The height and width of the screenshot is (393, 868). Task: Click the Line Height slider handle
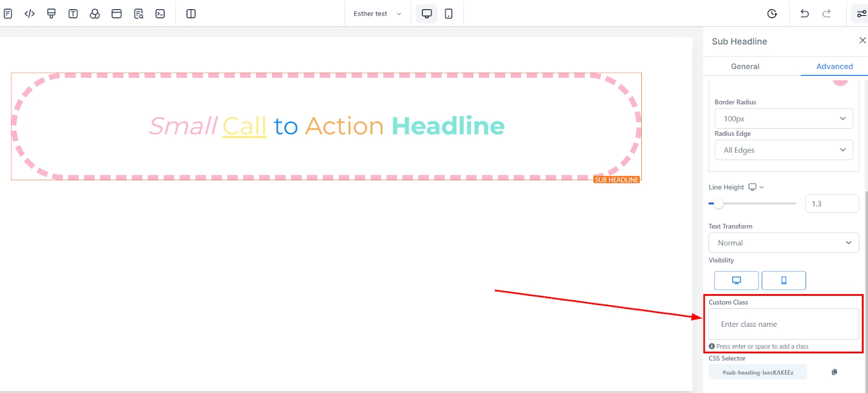718,204
